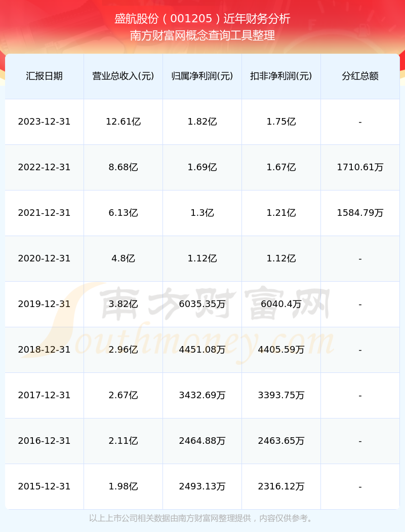This screenshot has width=405, height=532.
Task: Click 1.12亿 in the 扣非净利润 column
Action: (281, 258)
